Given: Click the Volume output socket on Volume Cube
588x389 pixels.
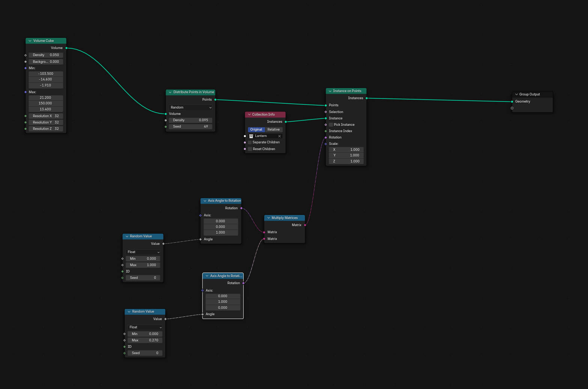Looking at the screenshot, I should tap(66, 48).
